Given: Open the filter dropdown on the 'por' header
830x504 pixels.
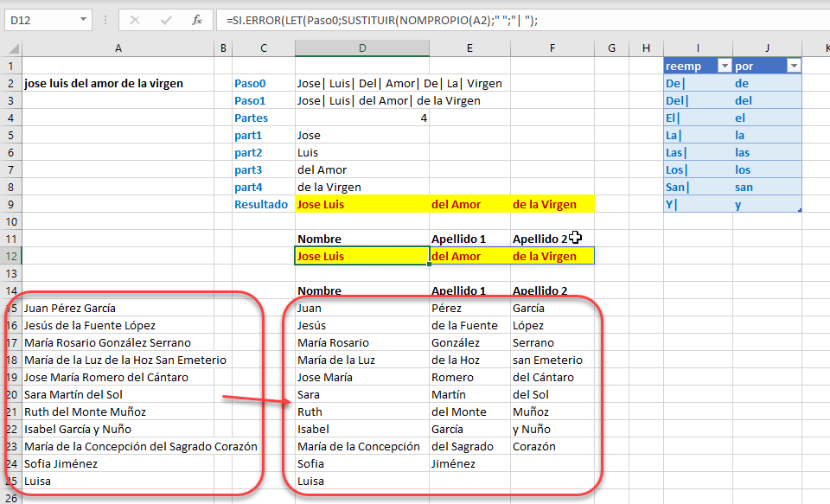Looking at the screenshot, I should tap(794, 66).
